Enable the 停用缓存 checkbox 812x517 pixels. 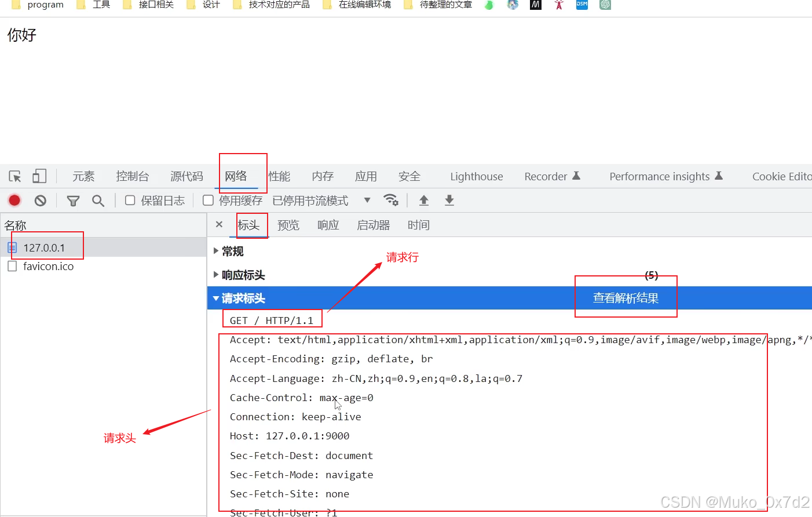point(208,201)
